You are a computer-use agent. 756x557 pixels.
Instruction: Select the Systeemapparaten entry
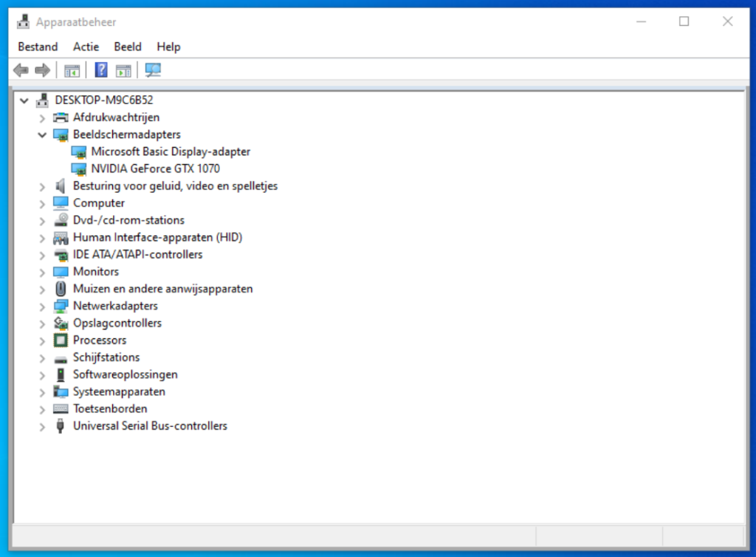tap(119, 392)
